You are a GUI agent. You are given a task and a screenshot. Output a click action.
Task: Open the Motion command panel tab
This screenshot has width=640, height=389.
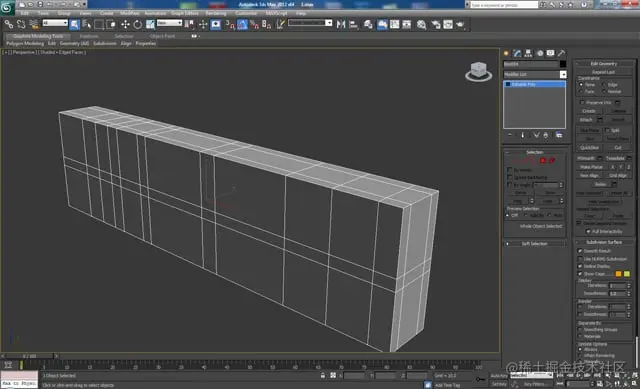(x=540, y=53)
